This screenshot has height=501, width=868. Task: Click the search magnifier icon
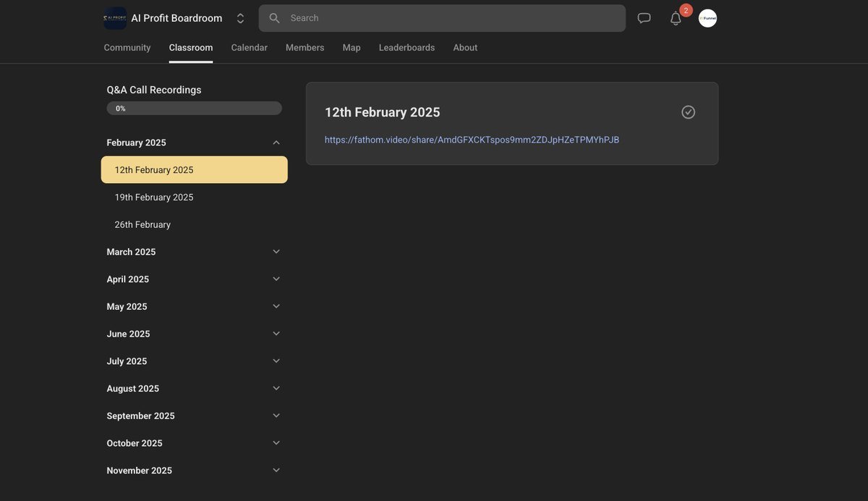coord(274,18)
